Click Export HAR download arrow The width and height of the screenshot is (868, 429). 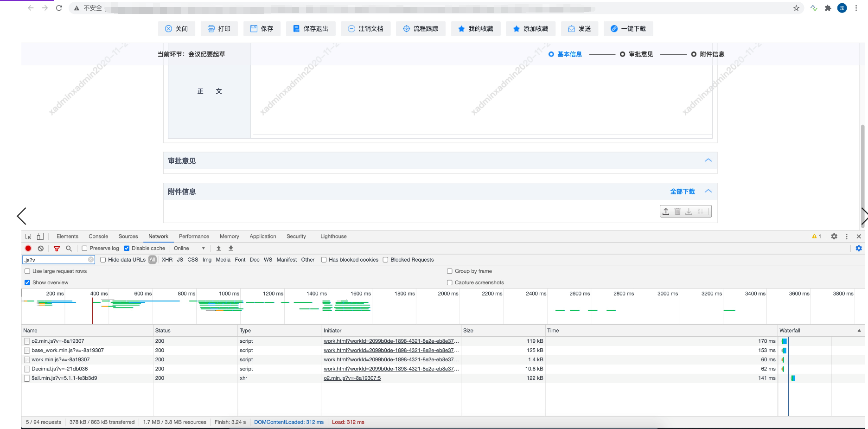coord(231,249)
